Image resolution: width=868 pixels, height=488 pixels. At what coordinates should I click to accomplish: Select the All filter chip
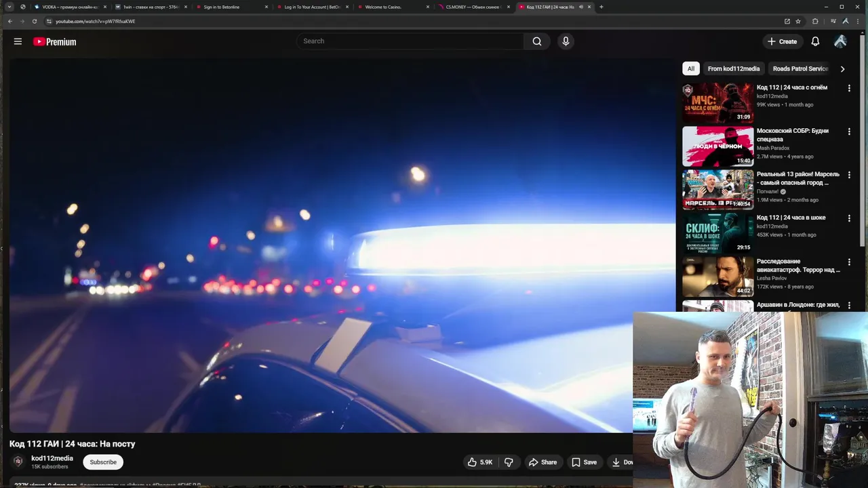tap(691, 68)
